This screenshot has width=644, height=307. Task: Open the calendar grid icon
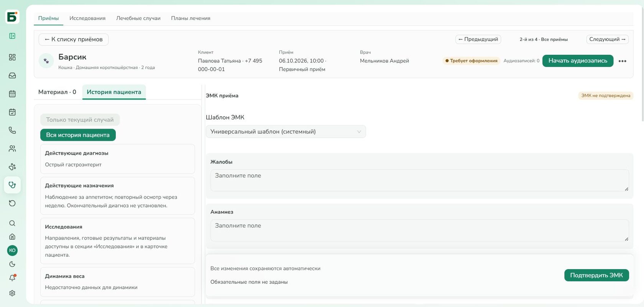(12, 94)
